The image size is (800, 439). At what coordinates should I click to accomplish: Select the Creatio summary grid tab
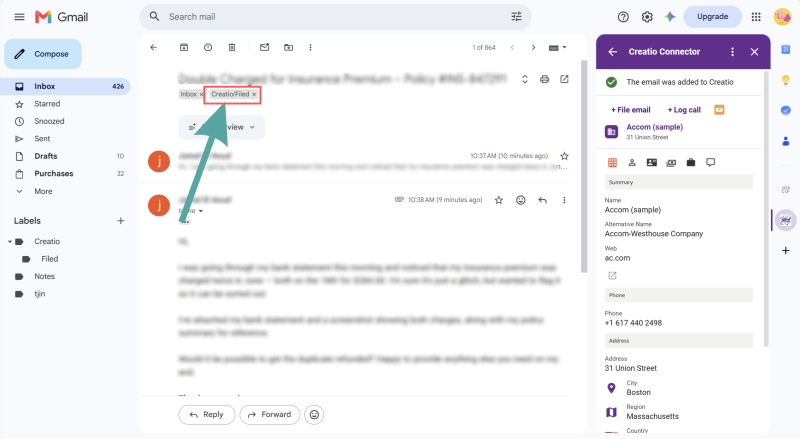pyautogui.click(x=612, y=162)
